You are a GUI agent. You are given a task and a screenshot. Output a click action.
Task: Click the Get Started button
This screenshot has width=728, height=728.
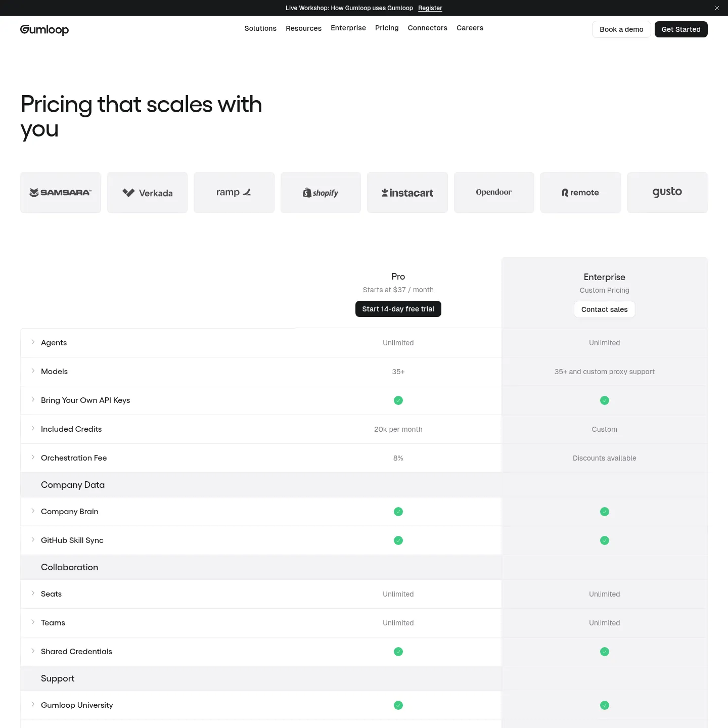681,29
